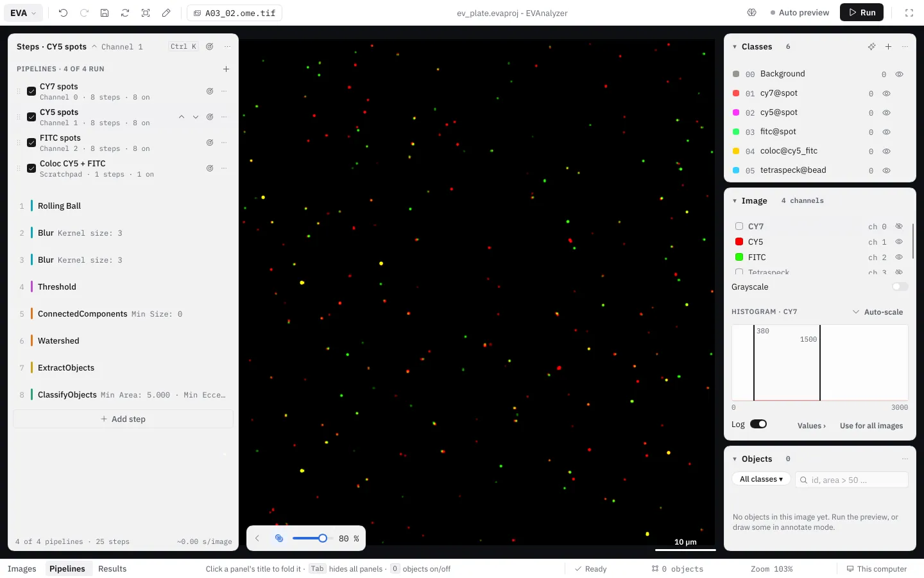Open the more options for FITC spots pipeline

click(224, 143)
